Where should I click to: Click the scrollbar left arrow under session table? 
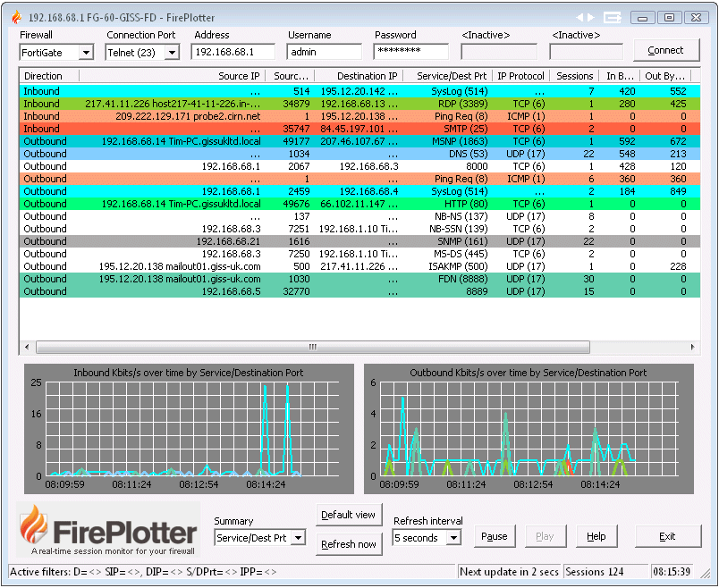tap(27, 347)
